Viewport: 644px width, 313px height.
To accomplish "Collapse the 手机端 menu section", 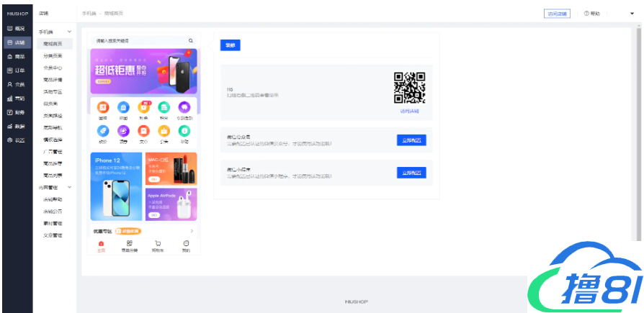I will 69,32.
